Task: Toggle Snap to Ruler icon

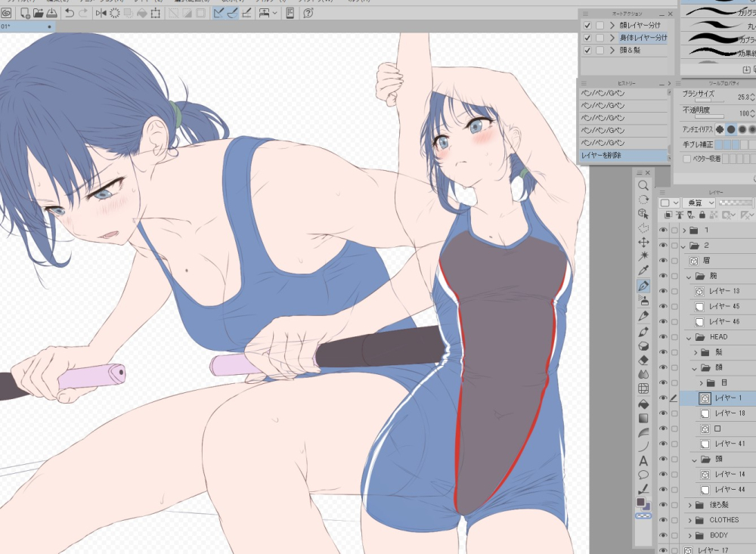Action: (x=218, y=13)
